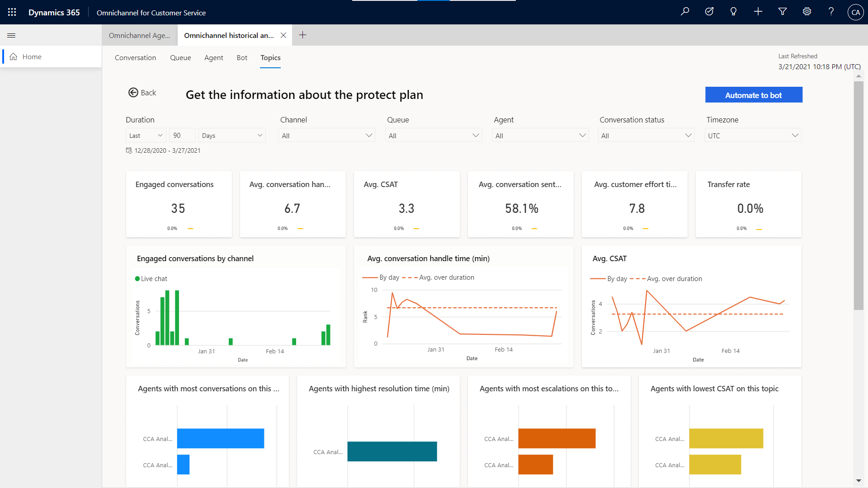Open the apps grid waffle icon
This screenshot has width=868, height=488.
tap(12, 12)
